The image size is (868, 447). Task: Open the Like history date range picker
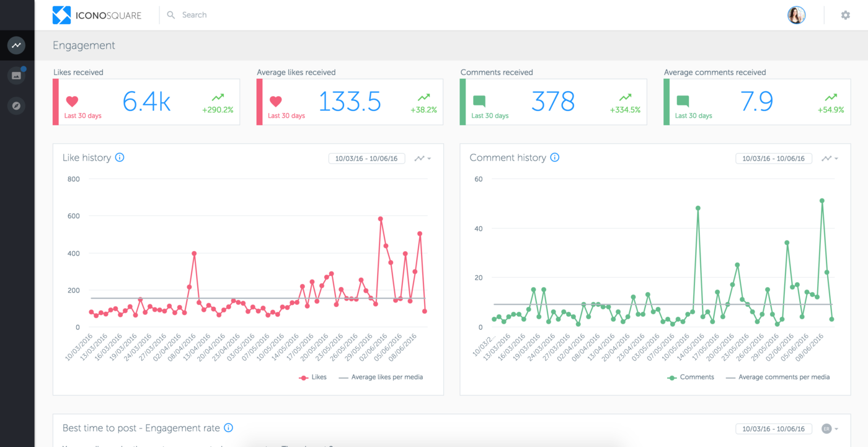(366, 159)
